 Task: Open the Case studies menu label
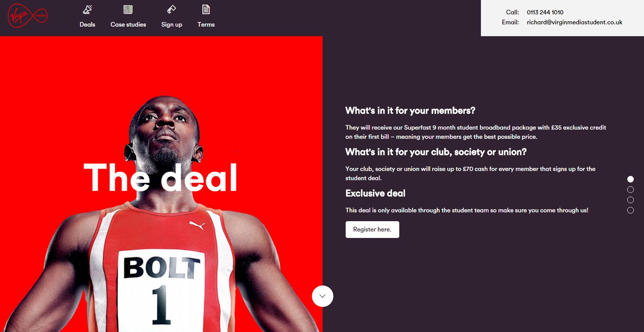128,24
